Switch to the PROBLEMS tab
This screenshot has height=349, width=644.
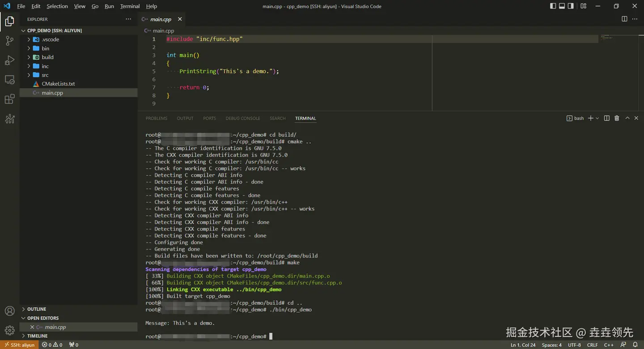[x=156, y=119]
